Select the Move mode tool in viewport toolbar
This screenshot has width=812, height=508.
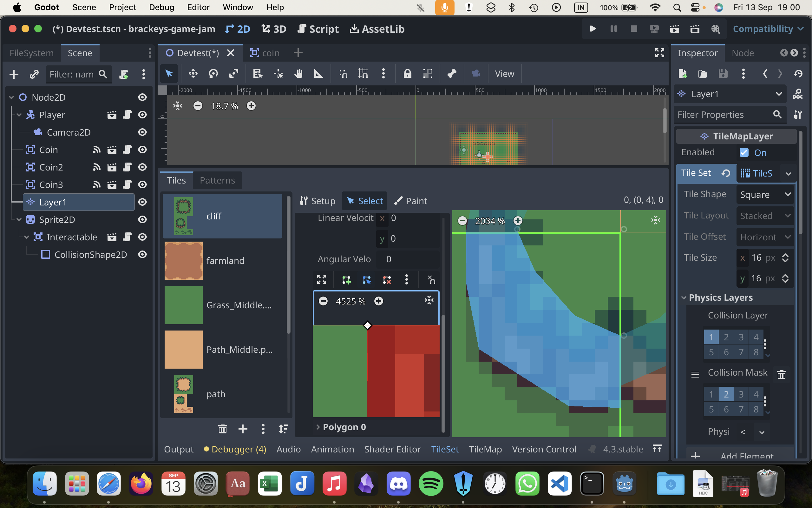click(x=193, y=74)
